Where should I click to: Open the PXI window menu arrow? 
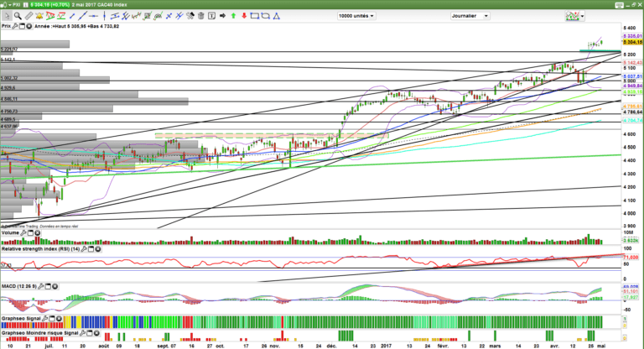pyautogui.click(x=7, y=4)
